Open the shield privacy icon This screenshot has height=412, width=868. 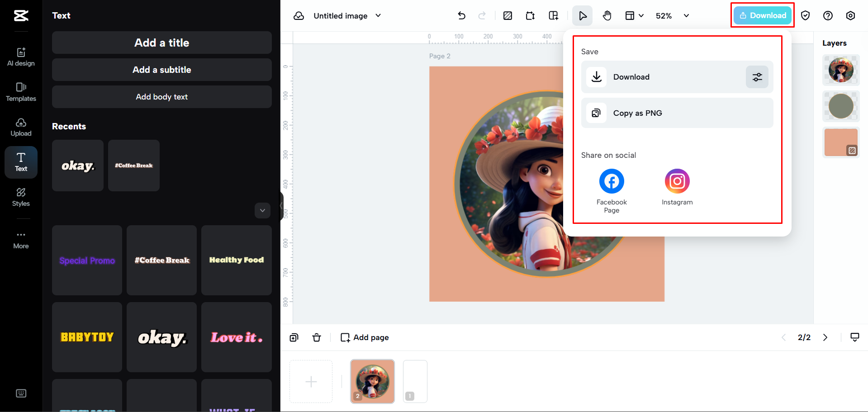(805, 16)
